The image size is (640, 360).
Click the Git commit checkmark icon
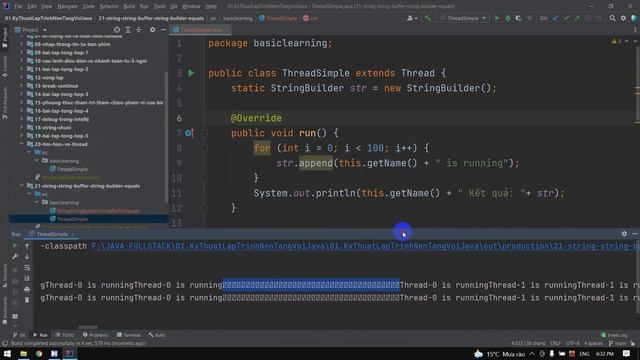[x=566, y=18]
